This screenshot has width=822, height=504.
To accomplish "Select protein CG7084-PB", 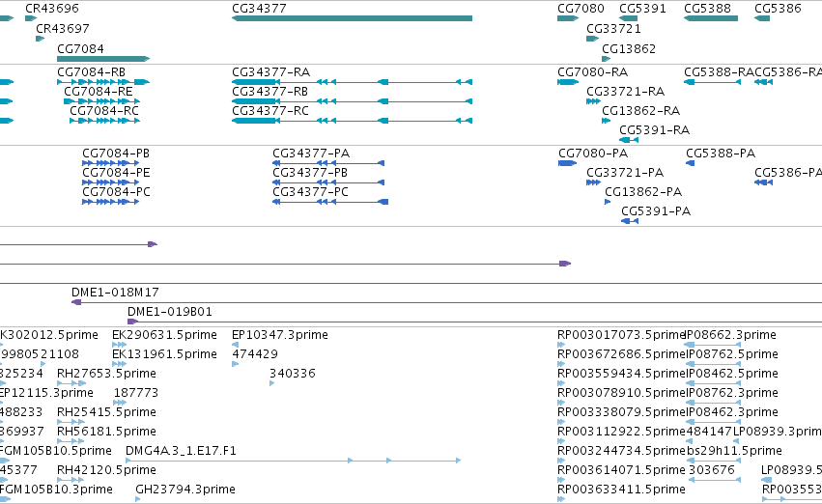I will (x=116, y=153).
